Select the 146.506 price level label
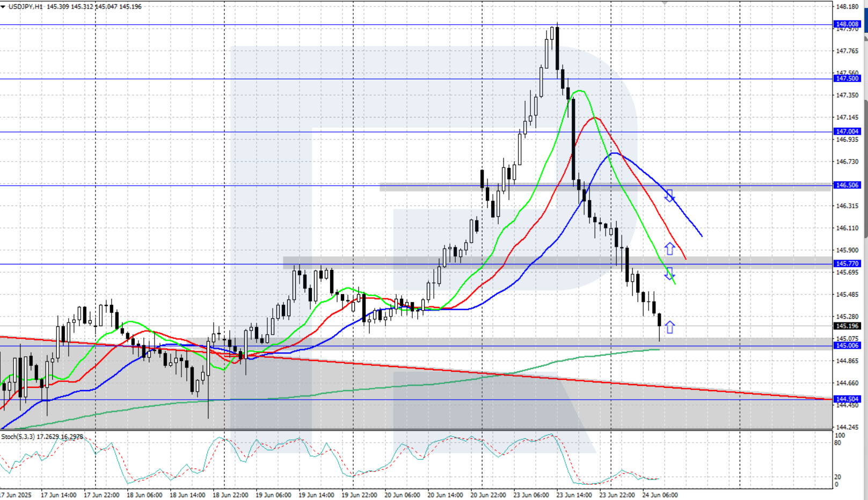This screenshot has height=500, width=868. 848,185
